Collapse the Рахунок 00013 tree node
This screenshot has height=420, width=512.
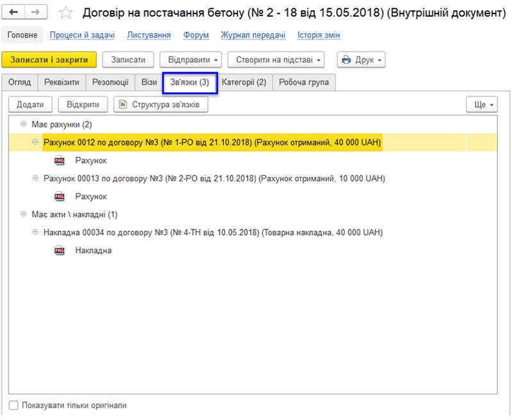(35, 178)
